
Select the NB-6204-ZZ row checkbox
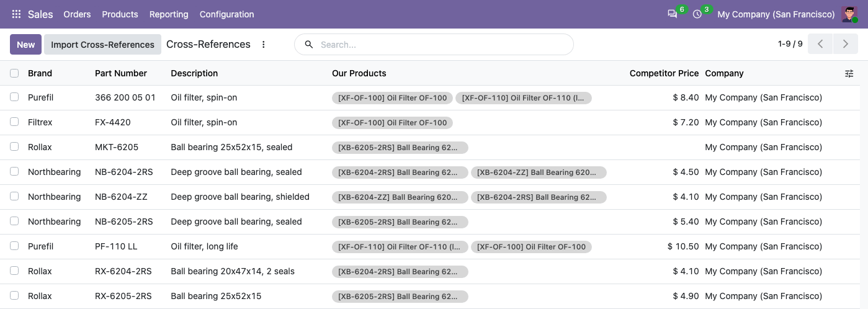click(14, 197)
